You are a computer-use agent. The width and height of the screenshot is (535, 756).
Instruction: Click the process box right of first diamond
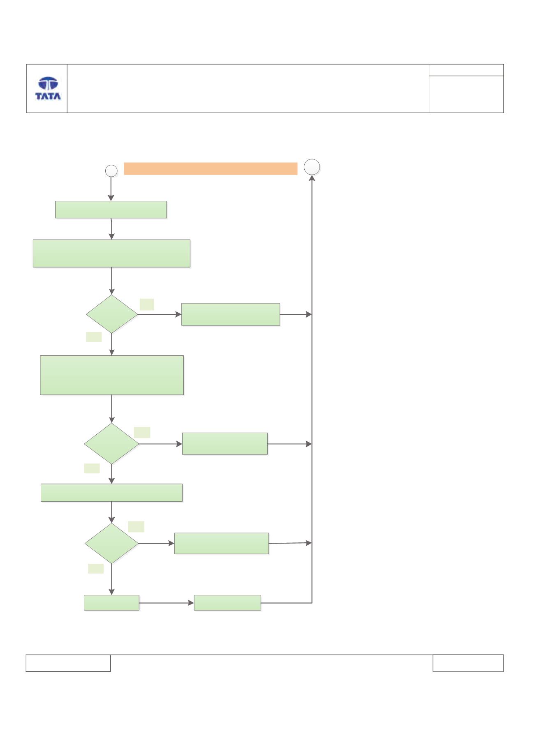(231, 314)
